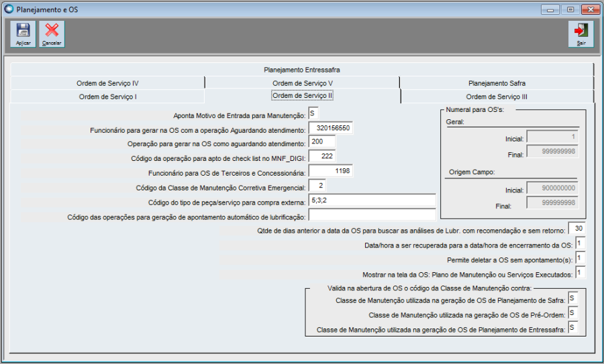Click the Pré-Ordem class field
The image size is (604, 364).
coord(573,313)
